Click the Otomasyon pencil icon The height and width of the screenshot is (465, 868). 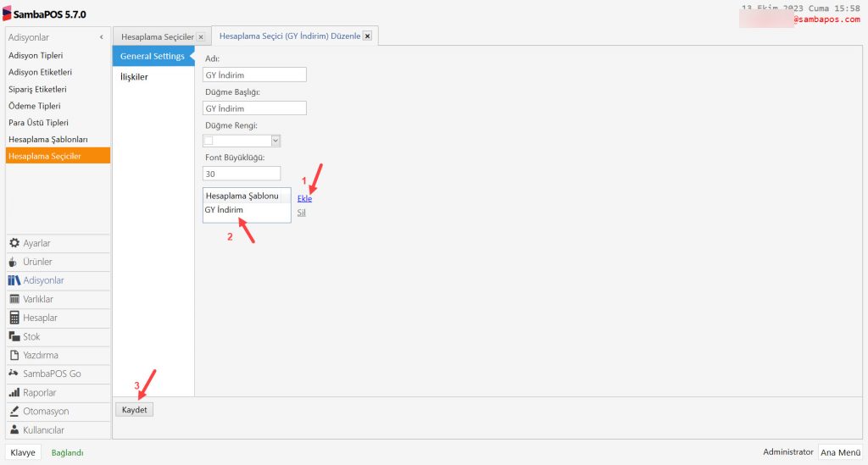pyautogui.click(x=14, y=412)
